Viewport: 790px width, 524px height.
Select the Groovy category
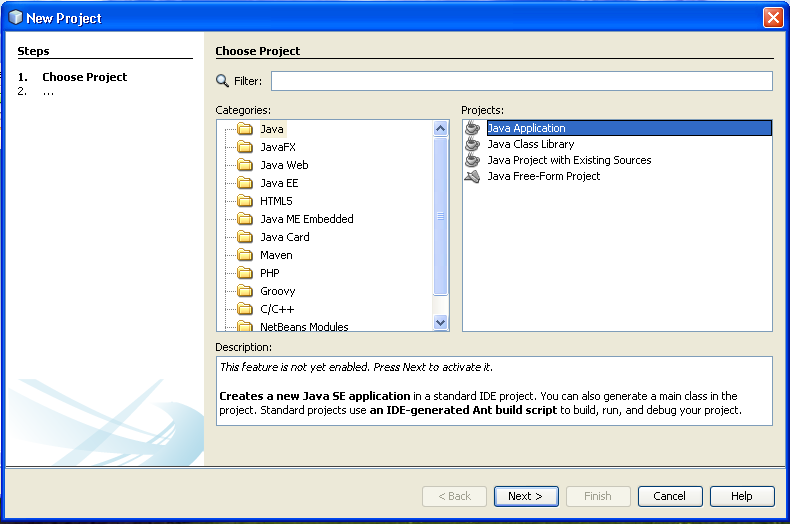tap(278, 291)
